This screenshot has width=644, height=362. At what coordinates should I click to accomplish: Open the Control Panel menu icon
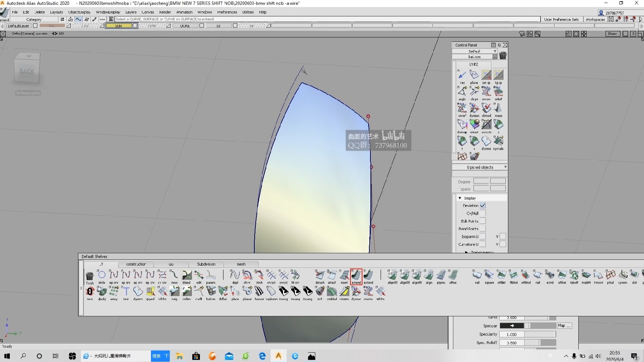point(493,45)
